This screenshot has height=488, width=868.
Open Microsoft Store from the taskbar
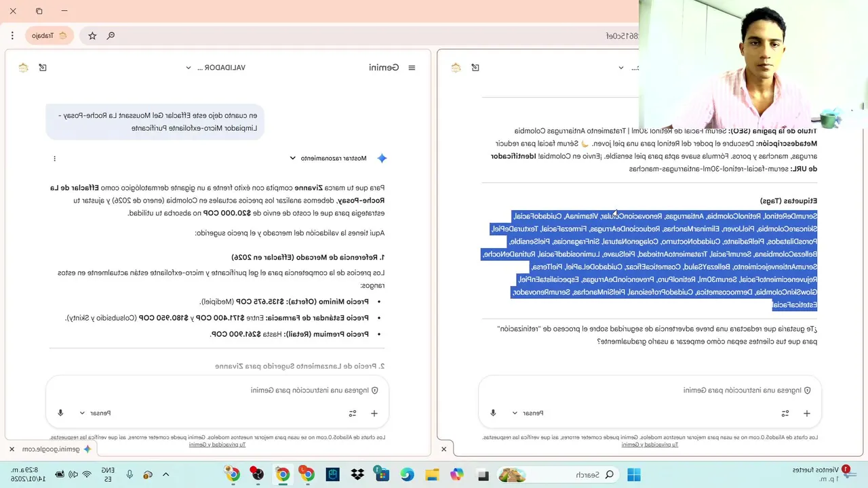pyautogui.click(x=382, y=474)
